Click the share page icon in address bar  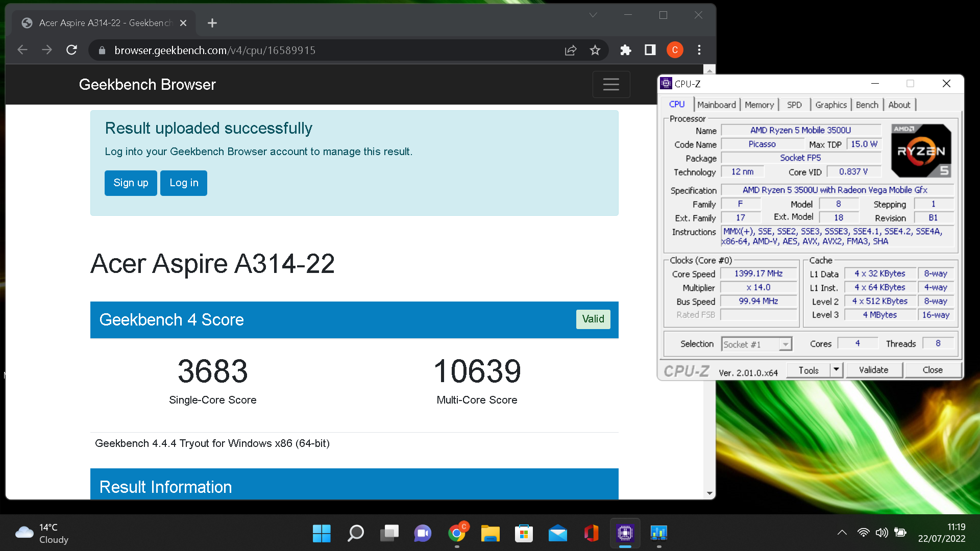pyautogui.click(x=571, y=50)
